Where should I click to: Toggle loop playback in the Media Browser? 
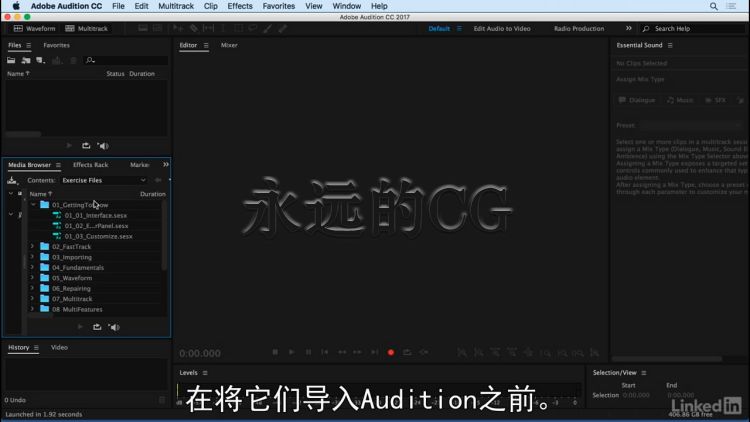pos(97,327)
